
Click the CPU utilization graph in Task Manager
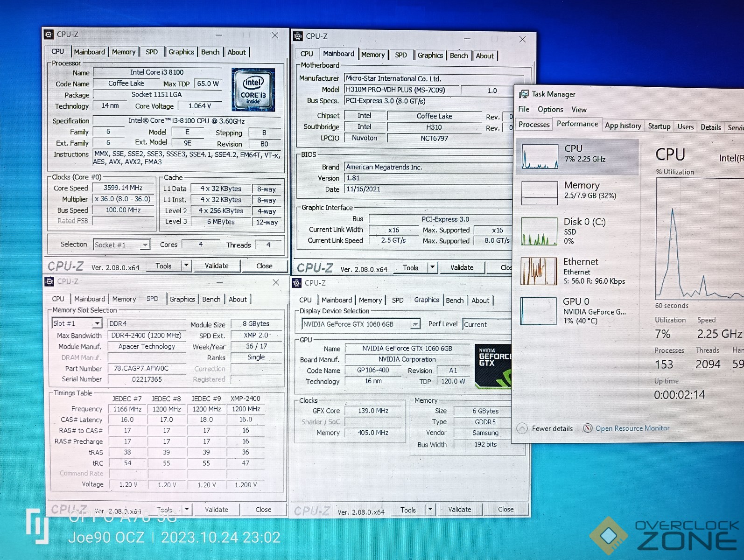tap(700, 238)
